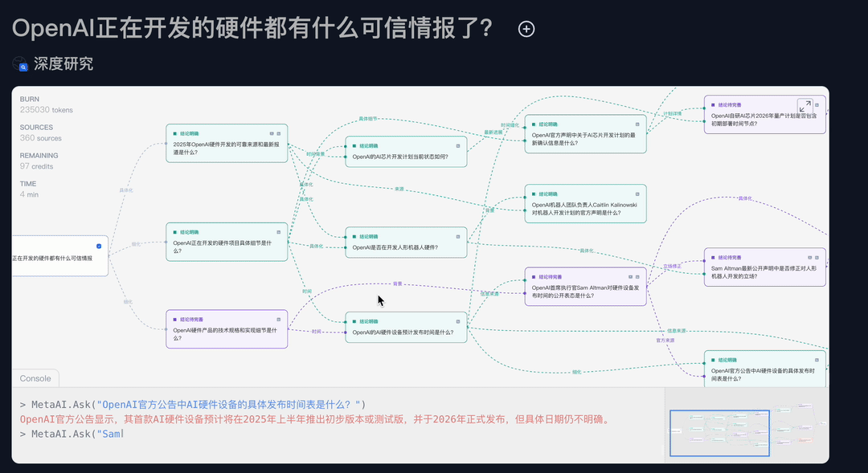Image resolution: width=868 pixels, height=473 pixels.
Task: Select the node about Caitlin Kalinowski机器人开发计划
Action: (585, 204)
